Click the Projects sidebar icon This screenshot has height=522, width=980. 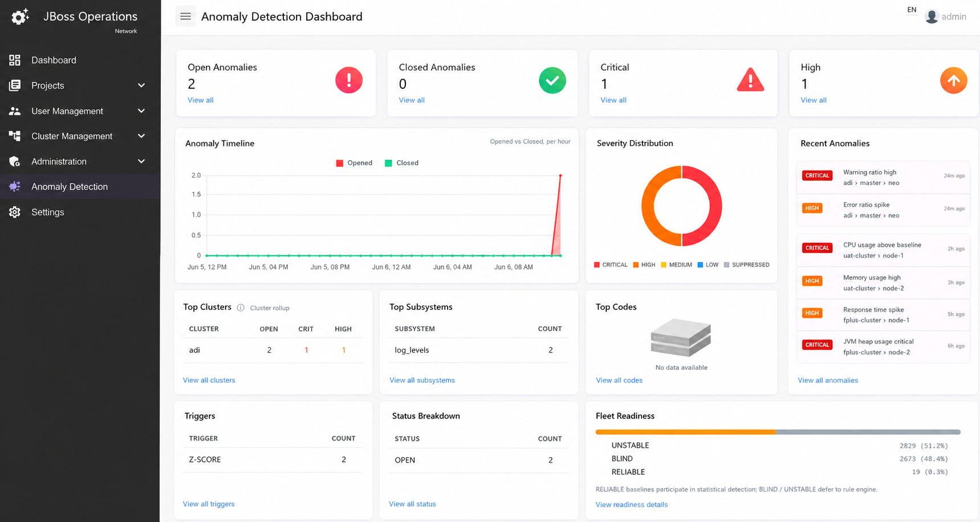pyautogui.click(x=15, y=86)
